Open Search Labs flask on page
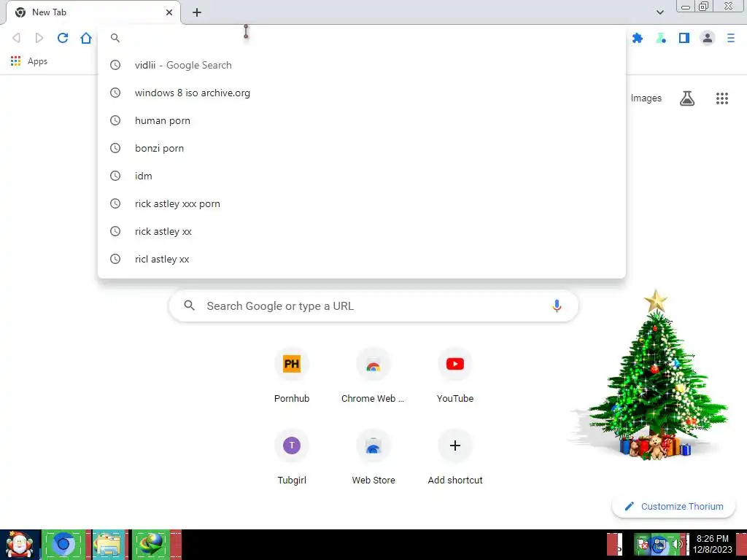Image resolution: width=747 pixels, height=560 pixels. (686, 98)
